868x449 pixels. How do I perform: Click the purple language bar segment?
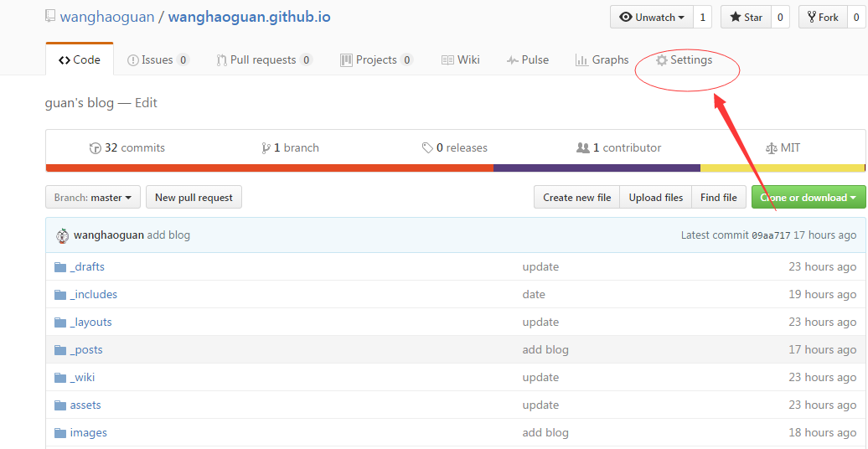tap(597, 168)
